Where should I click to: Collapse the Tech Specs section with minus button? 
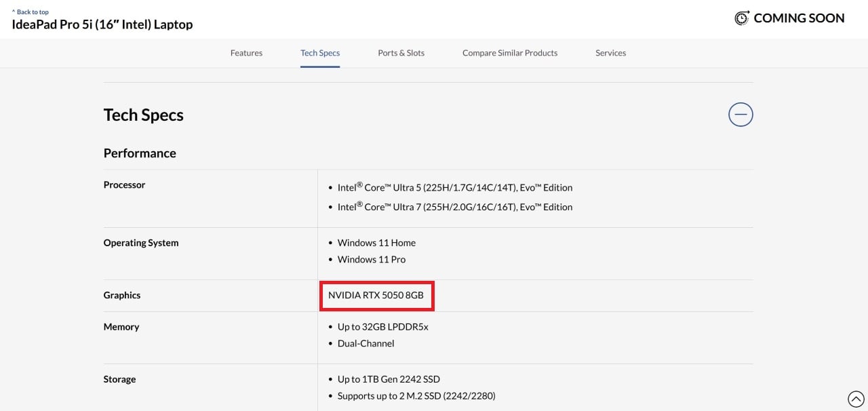[x=741, y=115]
